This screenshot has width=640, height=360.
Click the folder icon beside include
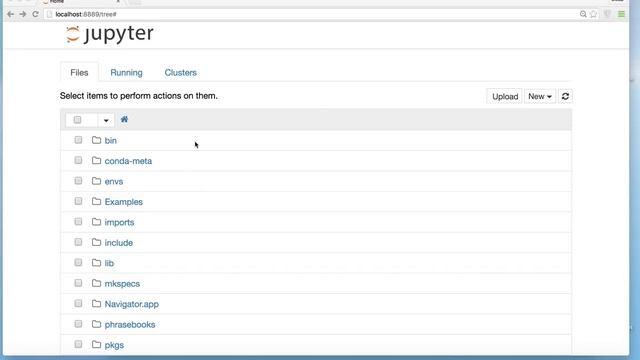point(96,242)
